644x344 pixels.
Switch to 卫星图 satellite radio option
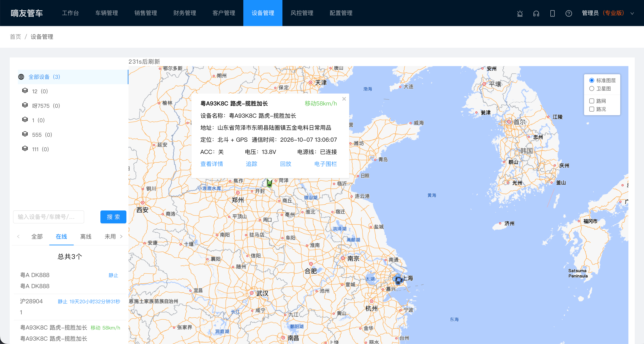[x=592, y=88]
